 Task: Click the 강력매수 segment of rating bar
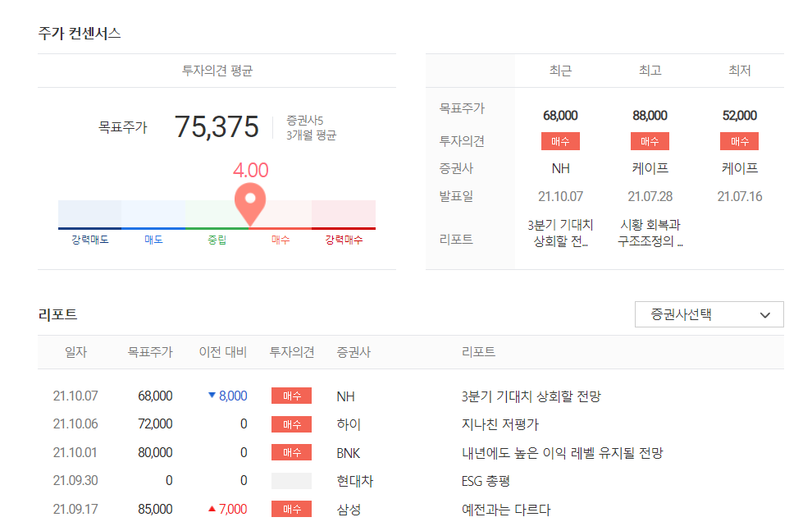click(x=344, y=214)
